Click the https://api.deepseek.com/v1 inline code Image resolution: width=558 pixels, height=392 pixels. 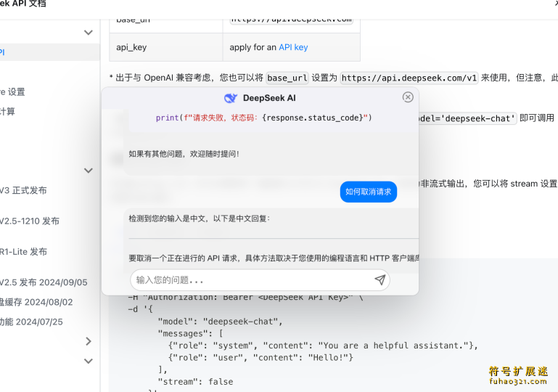409,78
